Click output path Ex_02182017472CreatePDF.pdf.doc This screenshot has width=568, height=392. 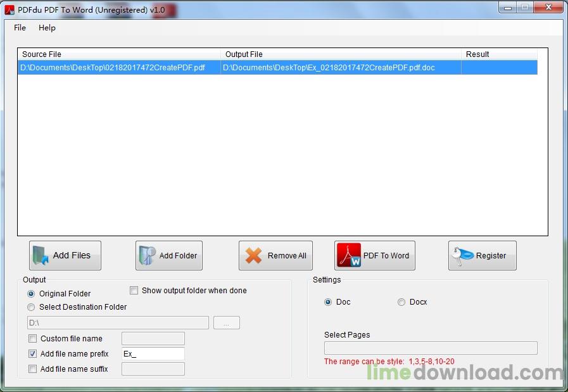coord(329,67)
